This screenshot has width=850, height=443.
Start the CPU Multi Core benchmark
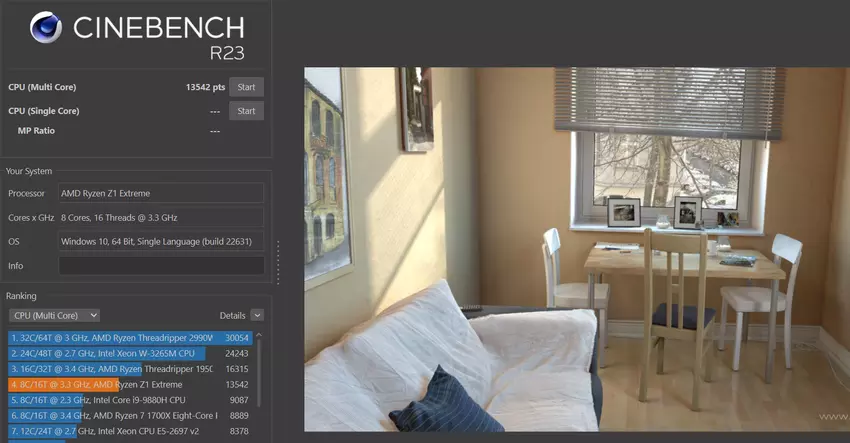[x=246, y=87]
